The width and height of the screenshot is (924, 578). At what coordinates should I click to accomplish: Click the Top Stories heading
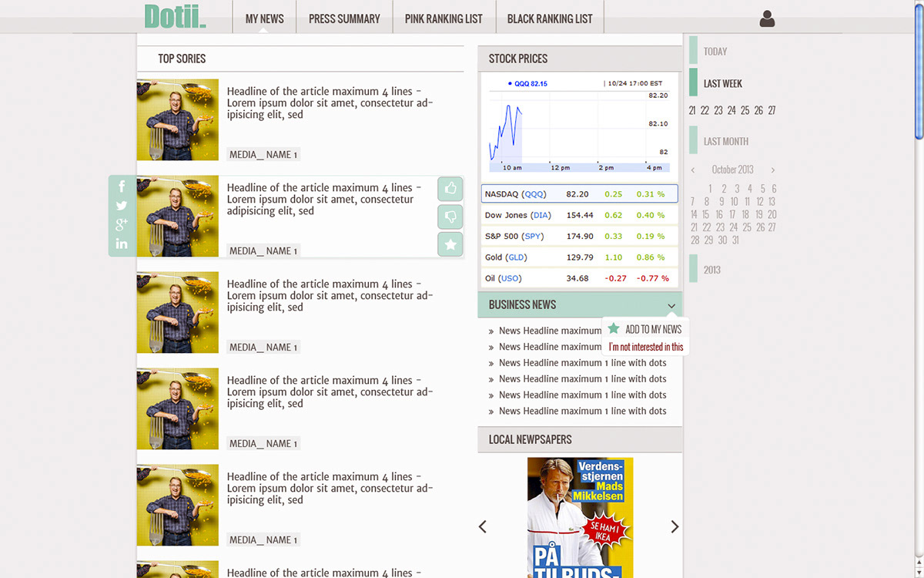182,59
